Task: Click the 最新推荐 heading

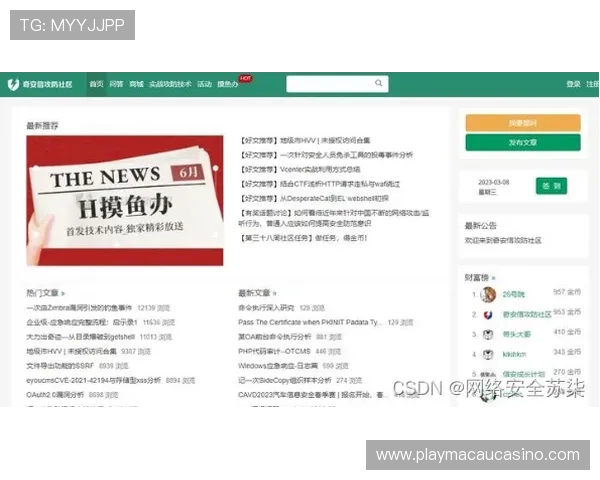Action: [42, 126]
